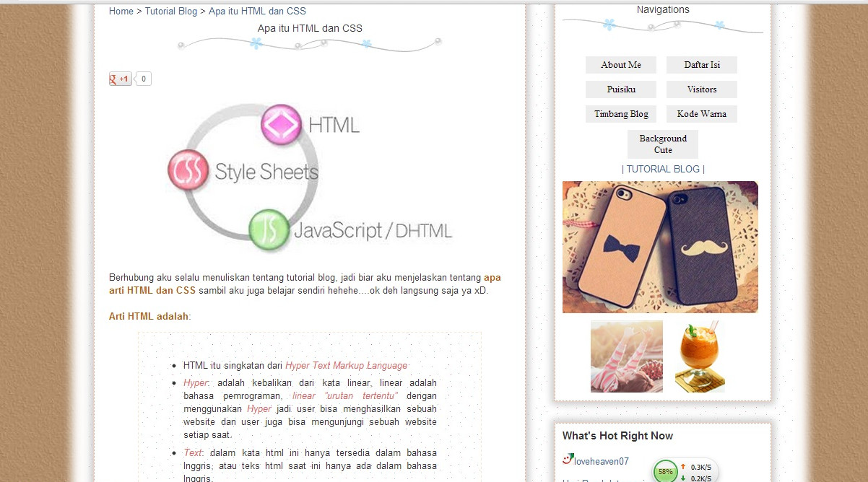This screenshot has width=868, height=482.
Task: Open the About Me page
Action: [x=620, y=65]
